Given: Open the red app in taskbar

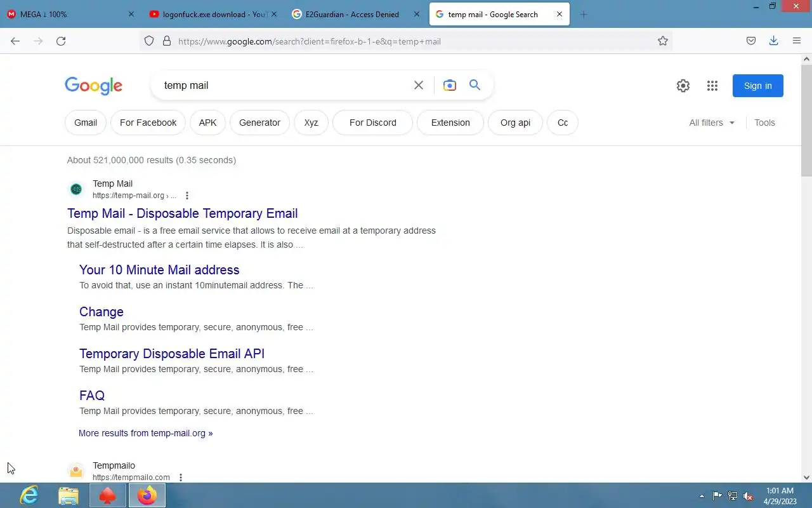Looking at the screenshot, I should [108, 495].
